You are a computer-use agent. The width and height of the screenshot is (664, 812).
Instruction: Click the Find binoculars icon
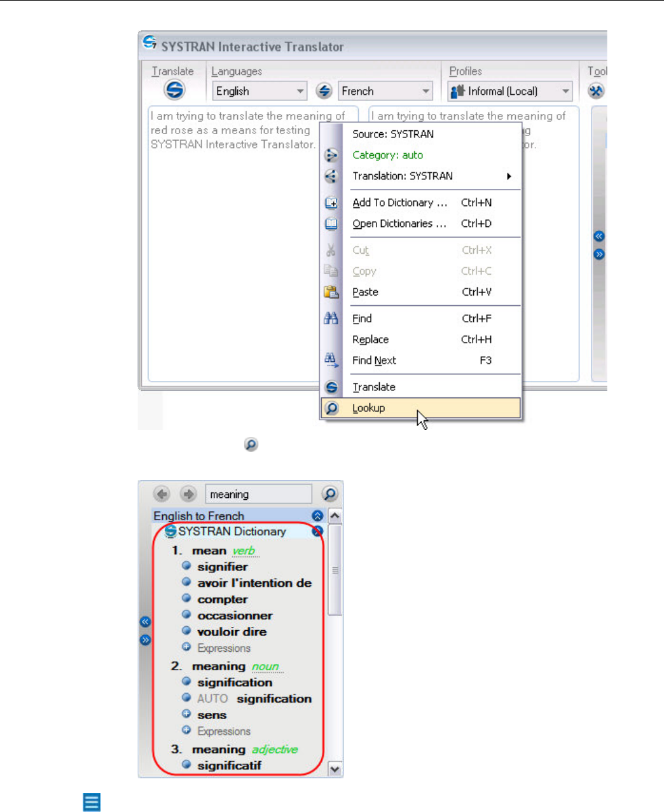click(331, 318)
